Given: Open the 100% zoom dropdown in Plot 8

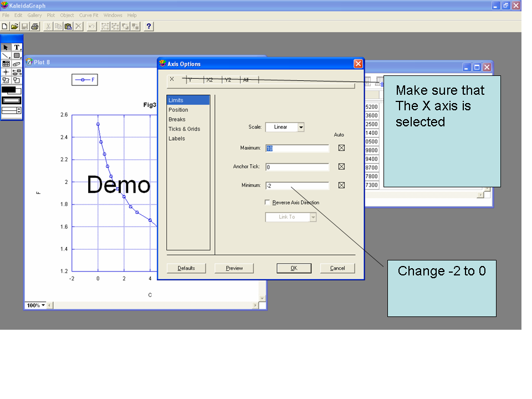Looking at the screenshot, I should pos(36,305).
